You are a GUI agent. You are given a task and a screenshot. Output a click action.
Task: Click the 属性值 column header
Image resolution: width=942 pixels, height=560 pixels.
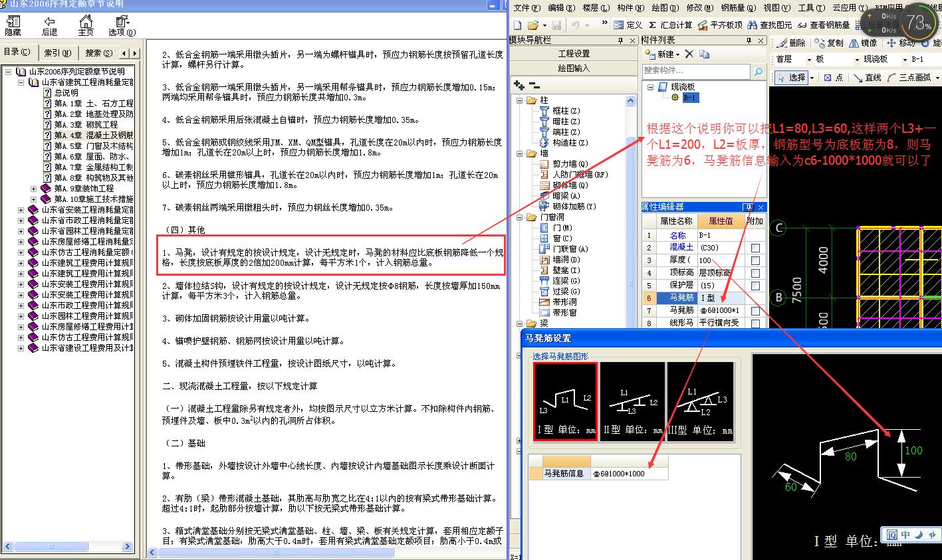coord(721,221)
